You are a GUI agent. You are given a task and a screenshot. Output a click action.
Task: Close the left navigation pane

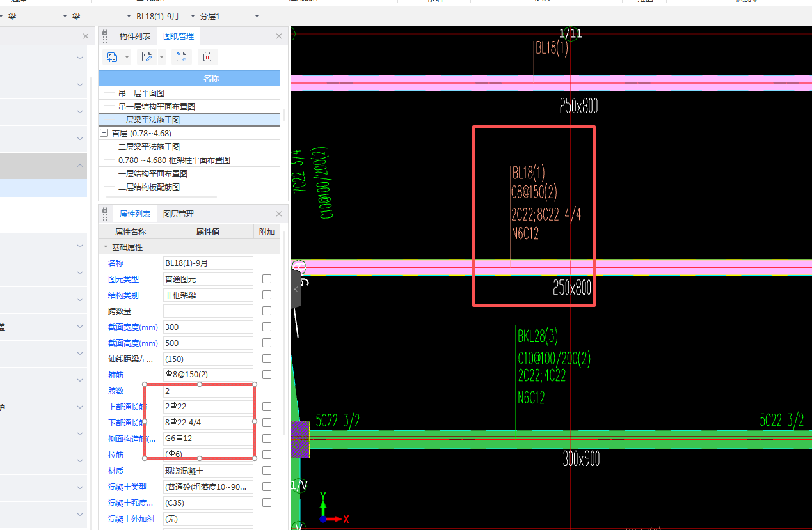pos(86,36)
